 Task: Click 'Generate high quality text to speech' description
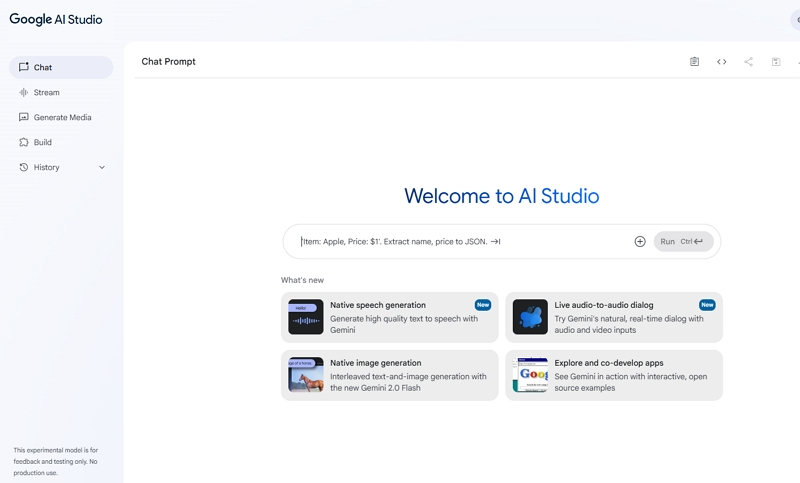click(404, 324)
